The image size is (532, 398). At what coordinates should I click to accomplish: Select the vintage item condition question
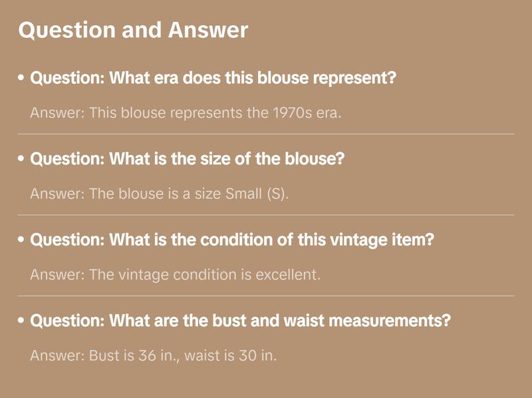click(232, 240)
